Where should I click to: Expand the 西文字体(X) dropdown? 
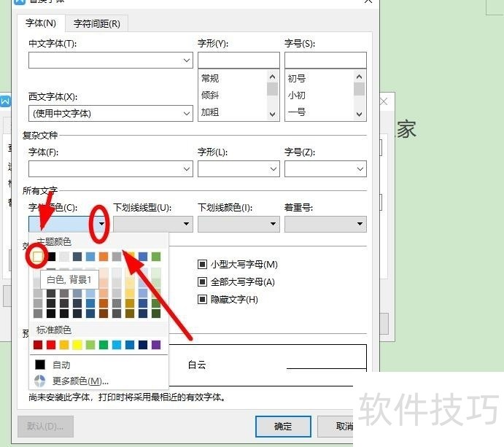coord(187,114)
